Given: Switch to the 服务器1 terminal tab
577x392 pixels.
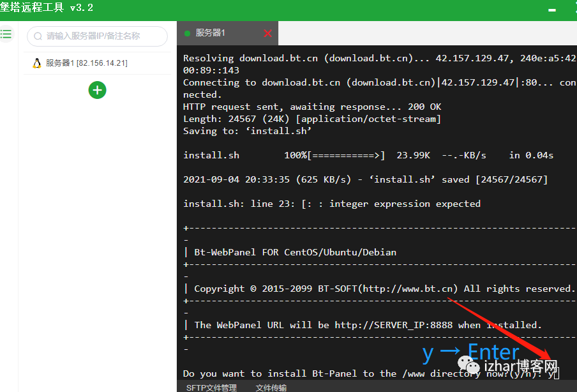Looking at the screenshot, I should 227,33.
